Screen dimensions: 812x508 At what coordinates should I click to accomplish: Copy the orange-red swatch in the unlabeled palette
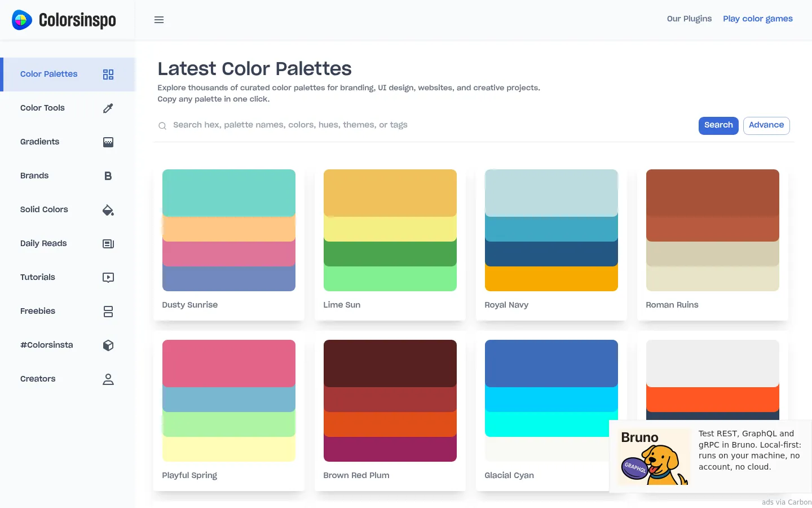713,400
